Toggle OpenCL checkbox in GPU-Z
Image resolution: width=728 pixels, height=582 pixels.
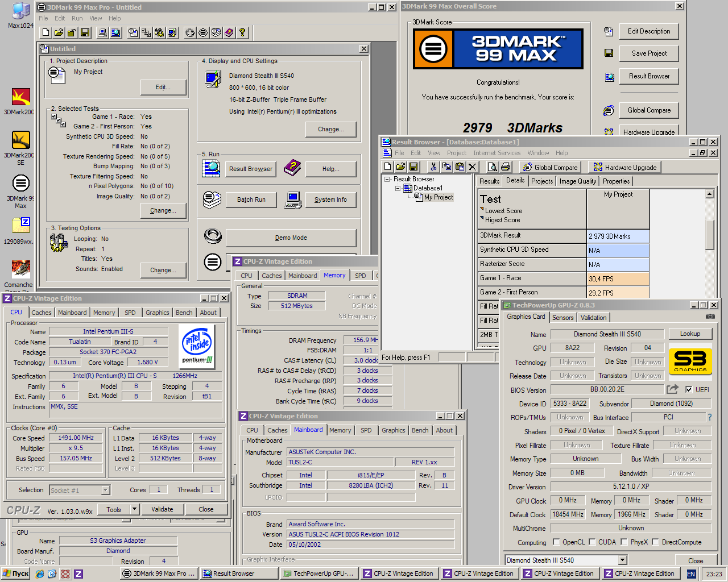coord(556,542)
